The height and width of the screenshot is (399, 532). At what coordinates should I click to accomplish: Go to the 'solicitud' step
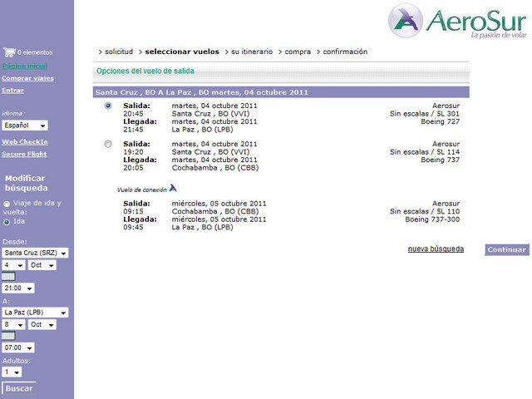click(119, 52)
